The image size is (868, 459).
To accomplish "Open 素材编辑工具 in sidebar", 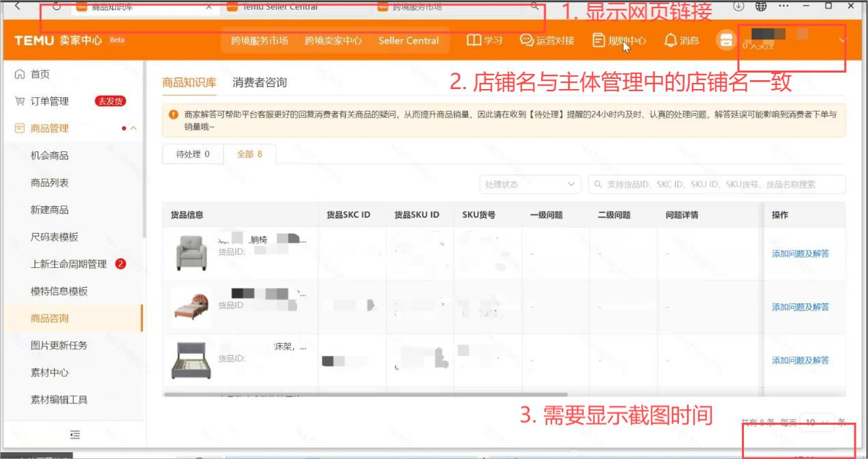I will click(59, 399).
